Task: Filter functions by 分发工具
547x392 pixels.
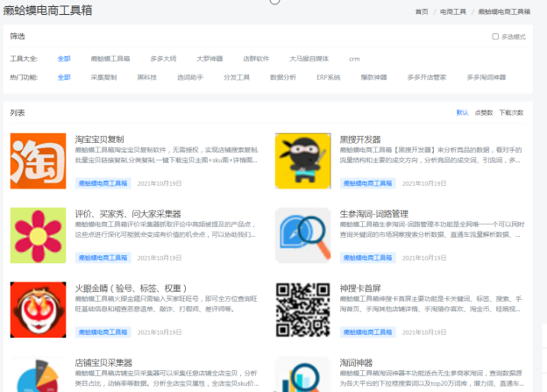Action: point(237,77)
